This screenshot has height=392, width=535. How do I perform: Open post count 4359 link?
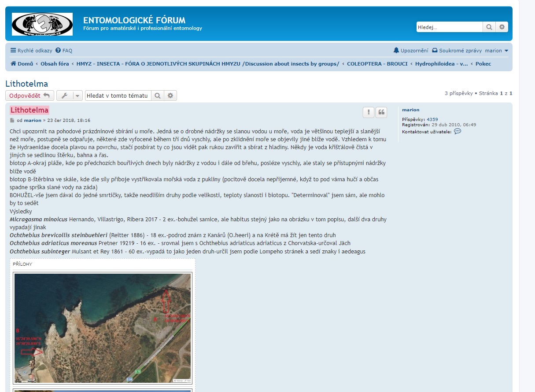(x=432, y=119)
